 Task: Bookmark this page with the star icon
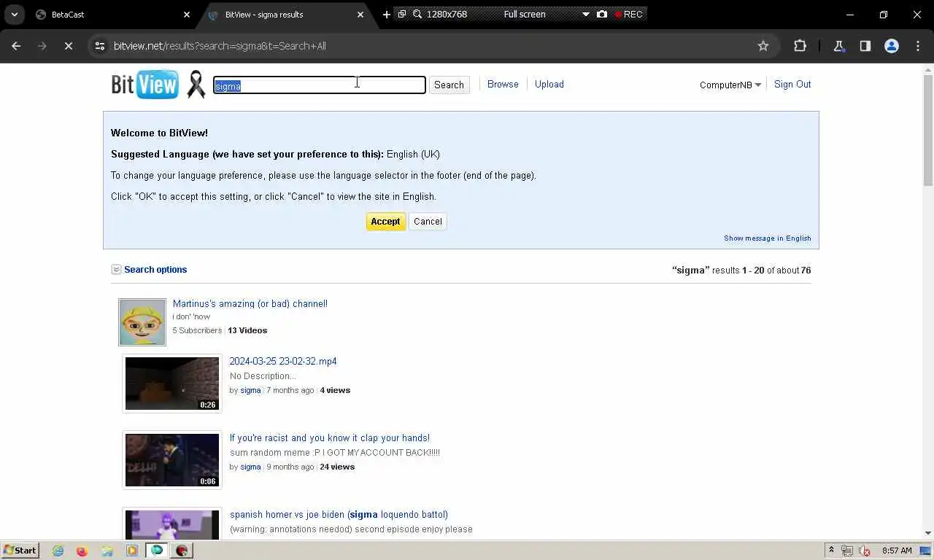click(763, 46)
